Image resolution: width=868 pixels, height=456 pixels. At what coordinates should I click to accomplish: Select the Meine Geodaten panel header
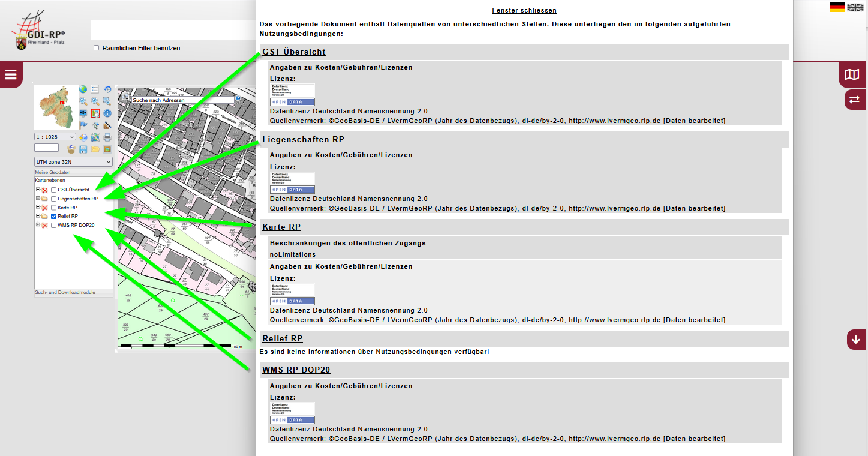(52, 173)
